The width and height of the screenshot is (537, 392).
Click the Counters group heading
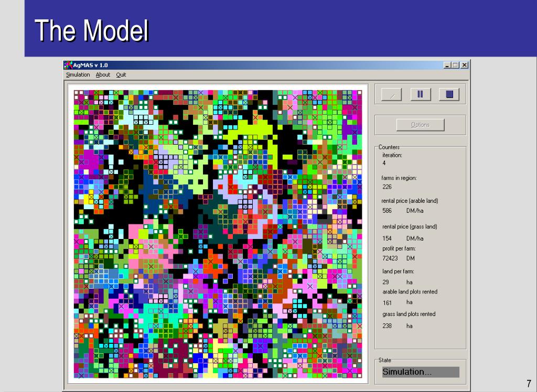click(389, 147)
